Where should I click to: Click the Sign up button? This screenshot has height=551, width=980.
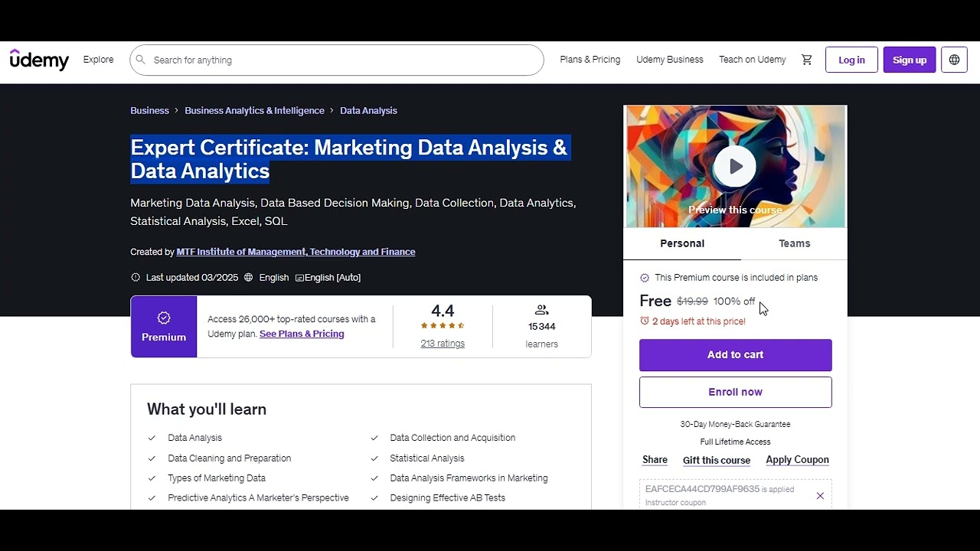[x=910, y=60]
